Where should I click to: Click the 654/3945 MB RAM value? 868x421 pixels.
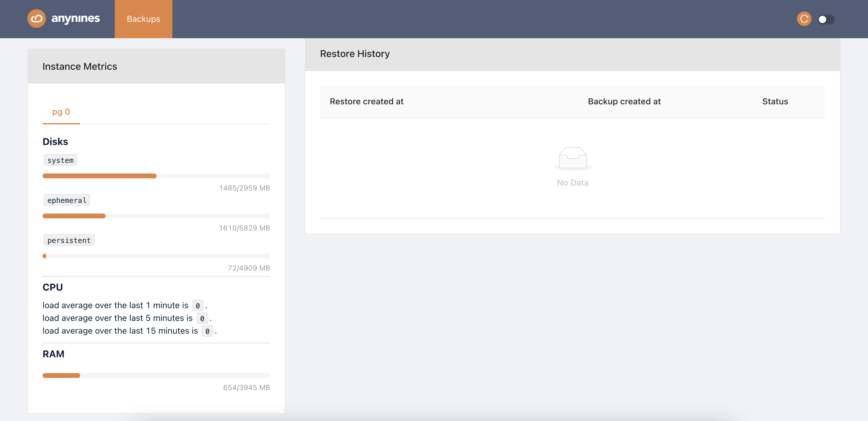click(247, 388)
